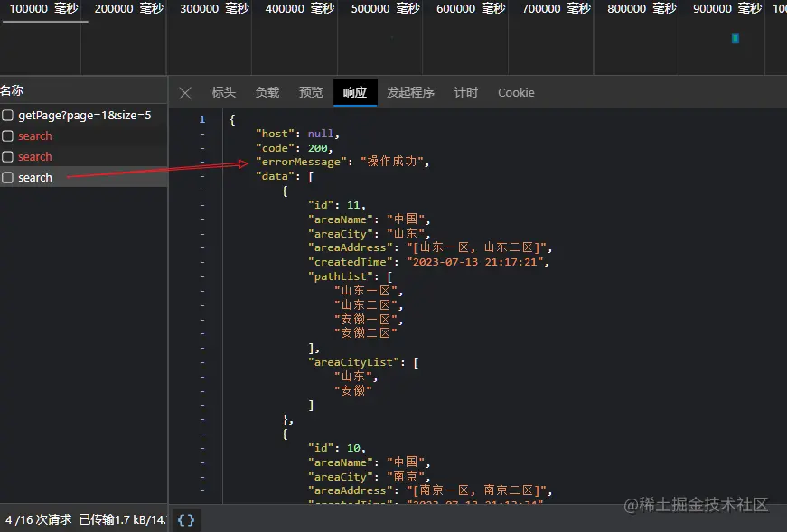Tick the checkbox beside getPage?page=1&size=5

coord(7,116)
